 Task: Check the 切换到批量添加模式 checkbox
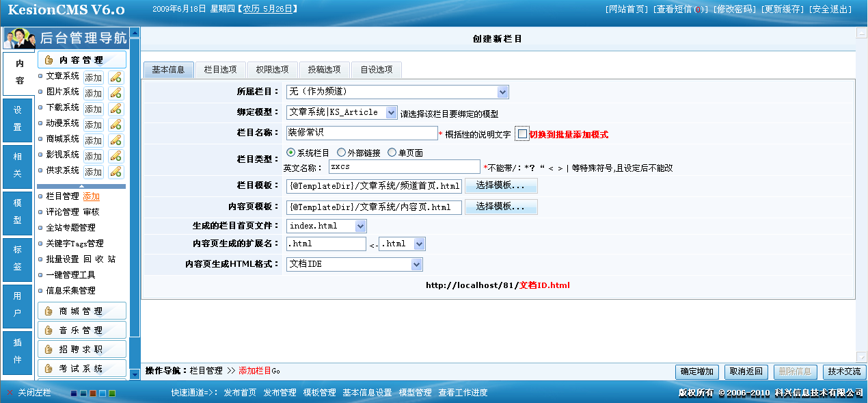tap(522, 134)
